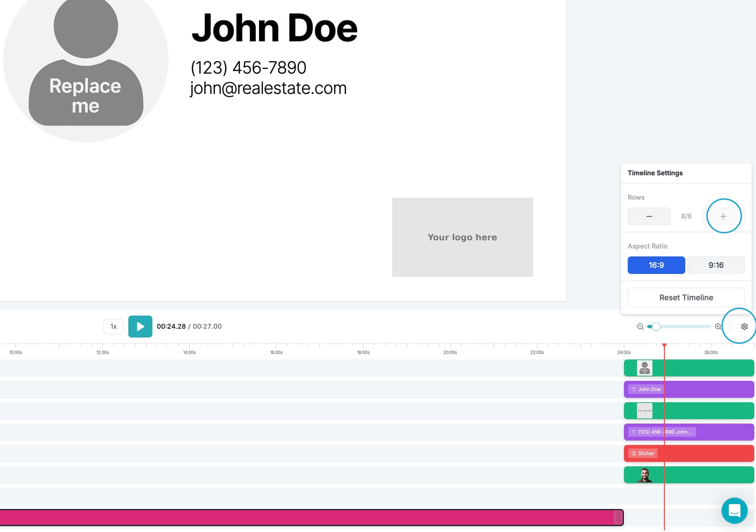756x532 pixels.
Task: Click the logo placeholder clip thumbnail
Action: click(644, 411)
